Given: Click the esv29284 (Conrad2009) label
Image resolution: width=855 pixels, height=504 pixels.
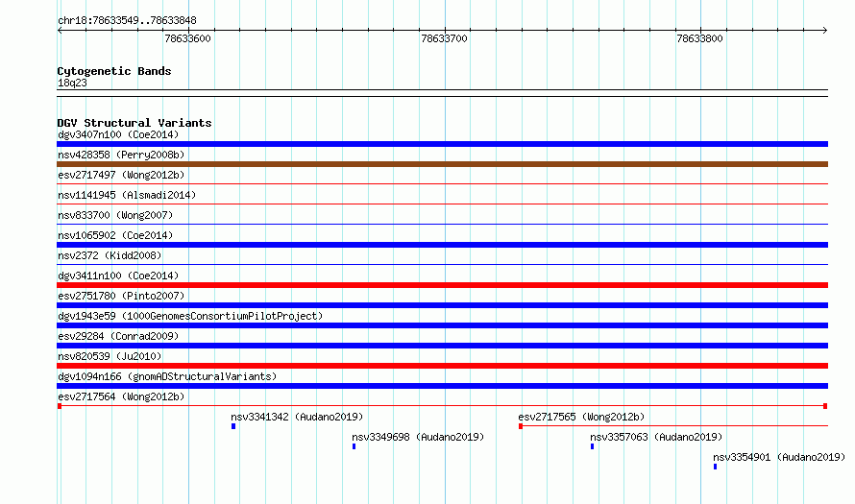Looking at the screenshot, I should click(x=118, y=336).
